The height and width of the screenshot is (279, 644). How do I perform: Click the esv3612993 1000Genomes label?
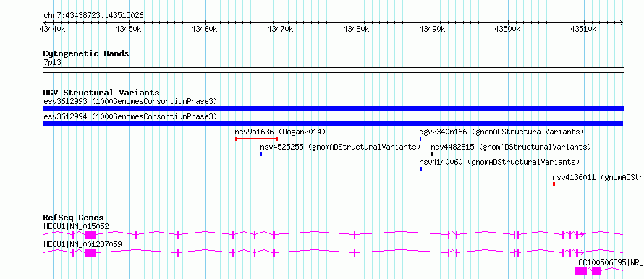130,101
